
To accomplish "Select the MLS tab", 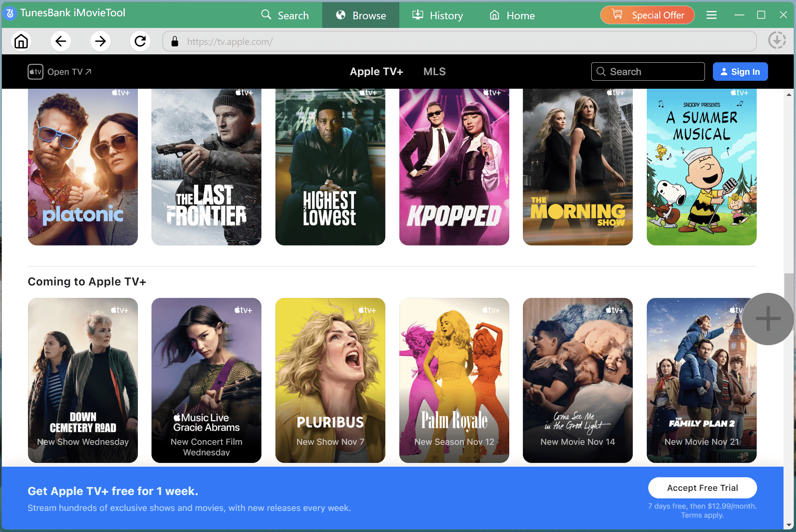I will [434, 71].
